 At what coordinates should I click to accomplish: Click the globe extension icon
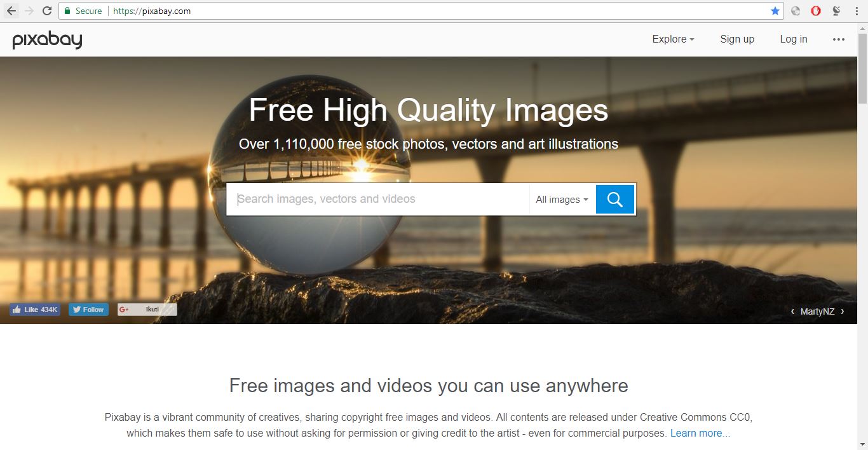(796, 11)
